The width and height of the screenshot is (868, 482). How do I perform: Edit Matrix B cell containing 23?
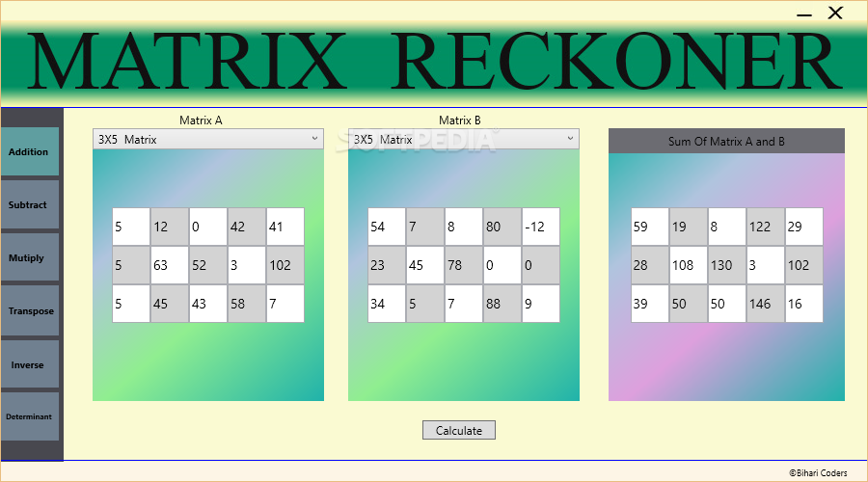point(387,265)
